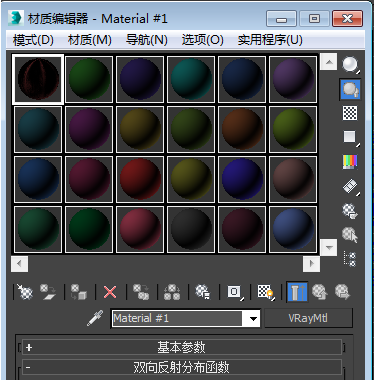This screenshot has width=374, height=380.
Task: Click Show Shaded Material in Viewport icon
Action: 266,292
